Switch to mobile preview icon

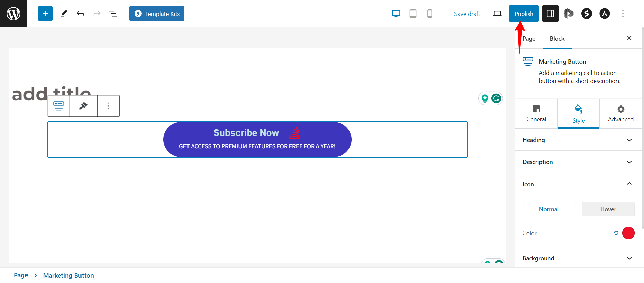pyautogui.click(x=429, y=14)
